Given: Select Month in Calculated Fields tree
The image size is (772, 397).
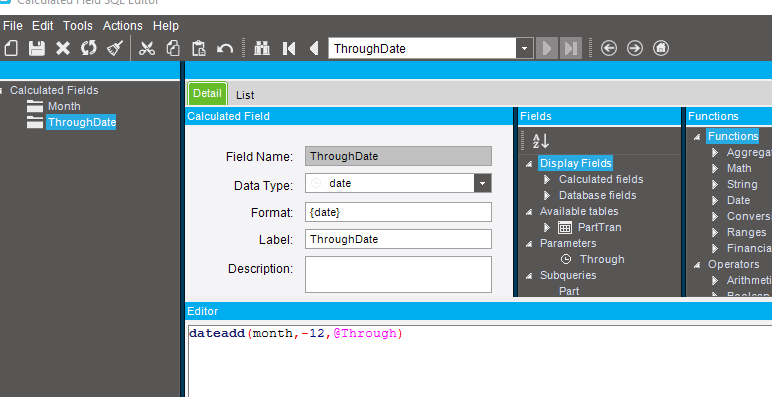Looking at the screenshot, I should click(x=64, y=106).
